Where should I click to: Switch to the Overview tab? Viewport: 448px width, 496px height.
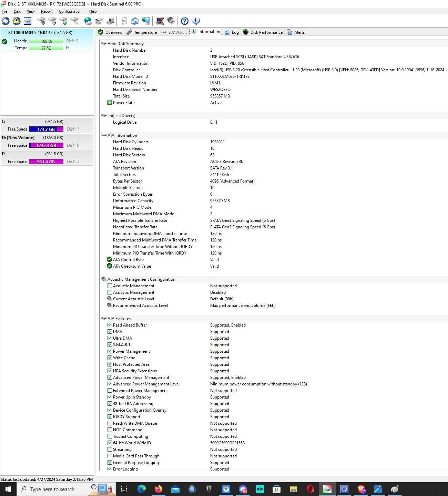click(x=110, y=32)
